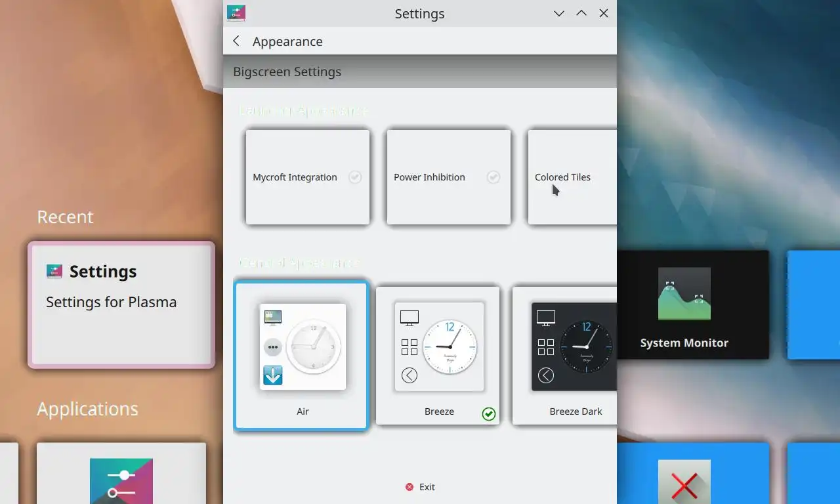Click the green checkmark on Breeze
The height and width of the screenshot is (504, 840).
click(x=489, y=413)
